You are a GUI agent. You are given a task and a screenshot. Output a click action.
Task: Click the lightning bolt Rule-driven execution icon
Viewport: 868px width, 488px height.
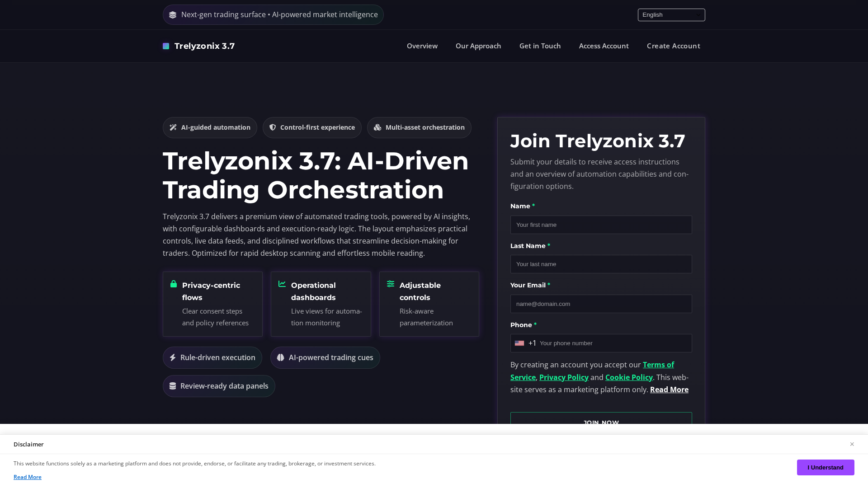173,357
